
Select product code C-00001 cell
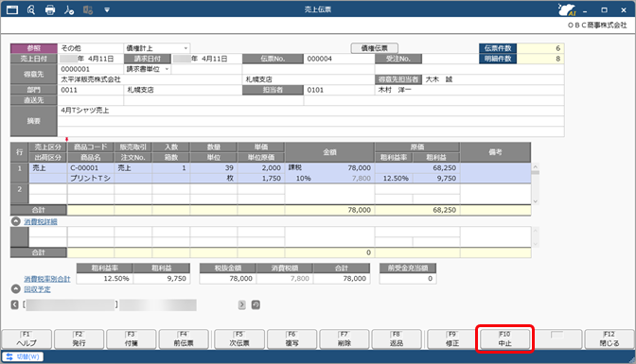(x=91, y=167)
